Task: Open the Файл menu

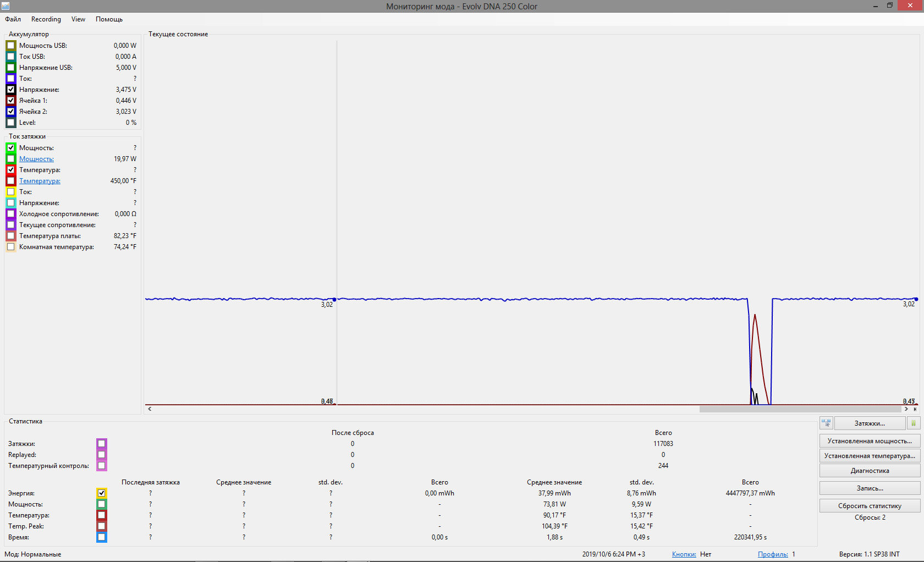Action: click(x=13, y=19)
